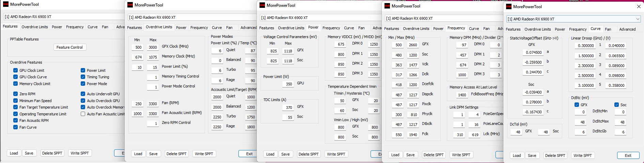Click Feature Control button
Screen dimensions: 644x163
point(69,47)
